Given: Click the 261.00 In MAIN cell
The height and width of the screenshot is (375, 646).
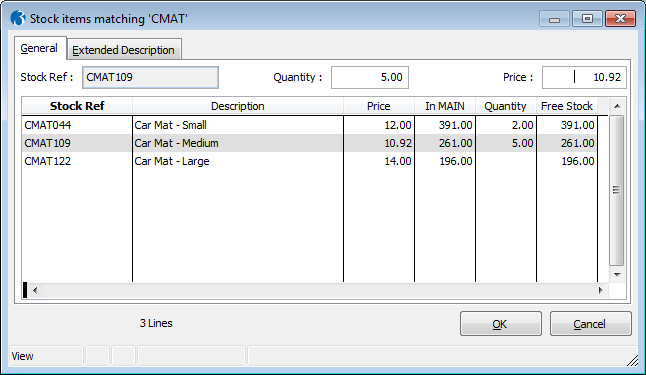Looking at the screenshot, I should [445, 143].
